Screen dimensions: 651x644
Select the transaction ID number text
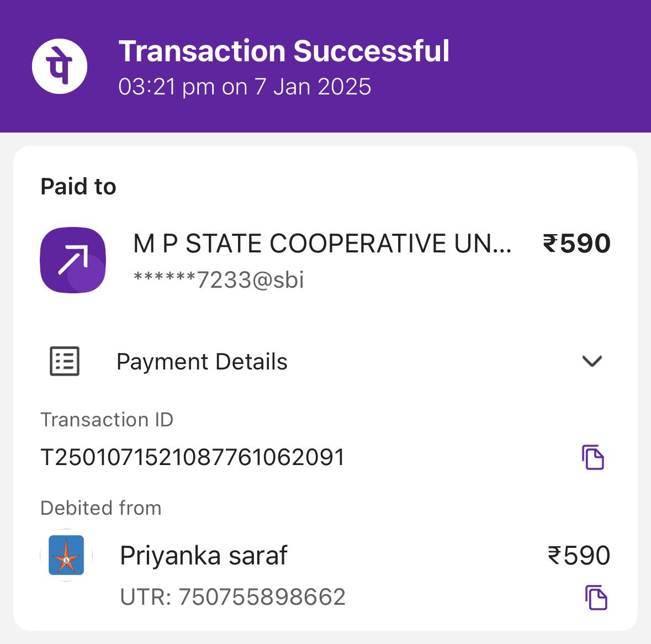192,457
